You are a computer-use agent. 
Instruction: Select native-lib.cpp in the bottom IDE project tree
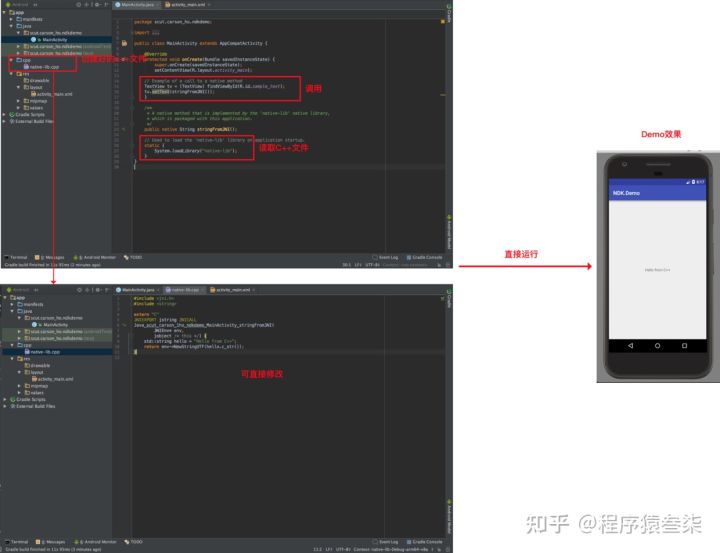click(x=43, y=352)
